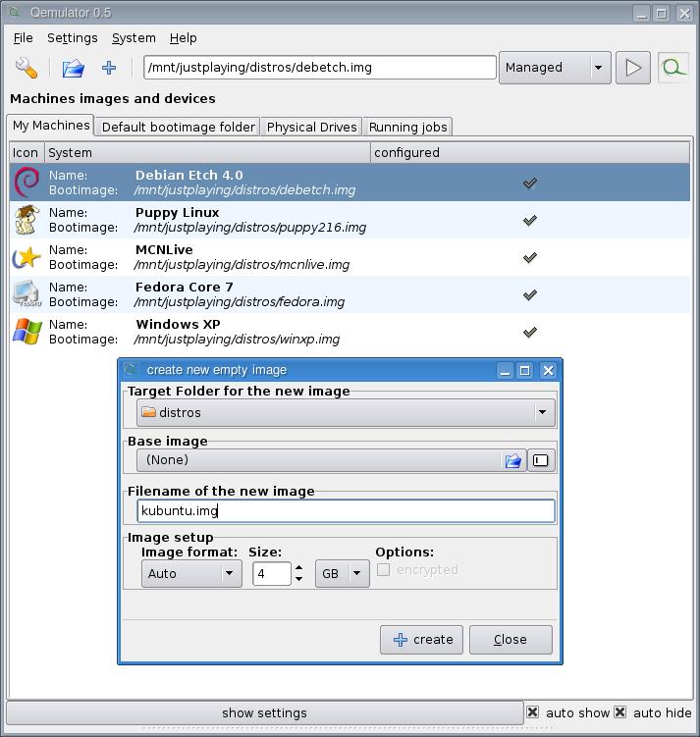Click the show settings button
This screenshot has width=700, height=737.
click(x=265, y=713)
